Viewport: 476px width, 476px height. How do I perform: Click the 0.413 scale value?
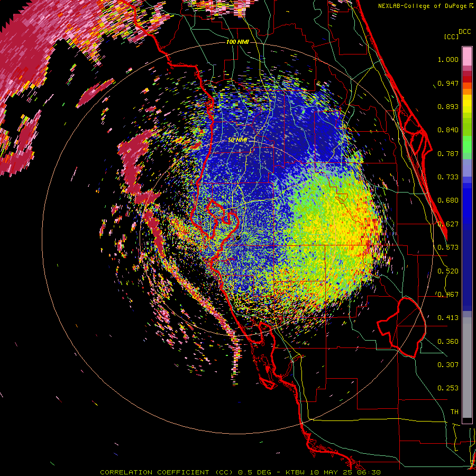[x=448, y=318]
